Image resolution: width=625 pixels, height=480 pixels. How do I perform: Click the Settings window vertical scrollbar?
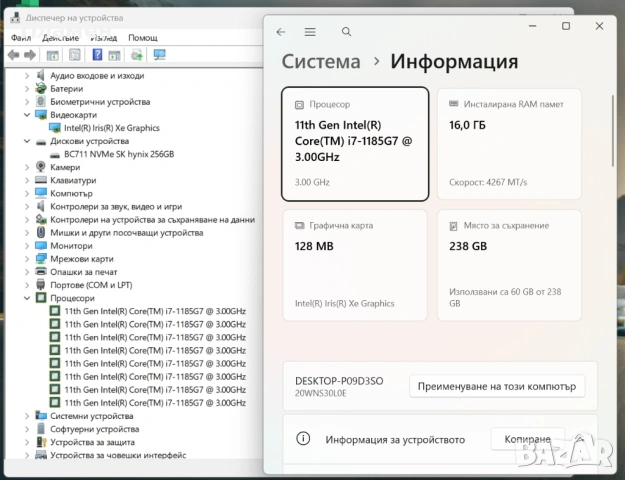613,131
